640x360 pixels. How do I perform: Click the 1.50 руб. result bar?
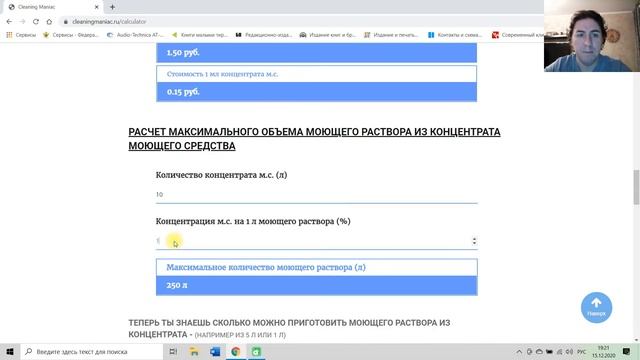click(316, 53)
